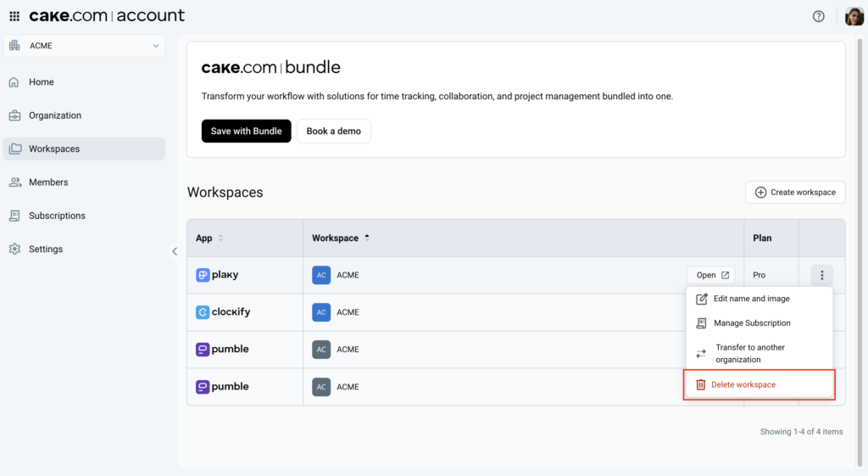The width and height of the screenshot is (868, 476).
Task: Click the first pumble app logo
Action: point(222,349)
